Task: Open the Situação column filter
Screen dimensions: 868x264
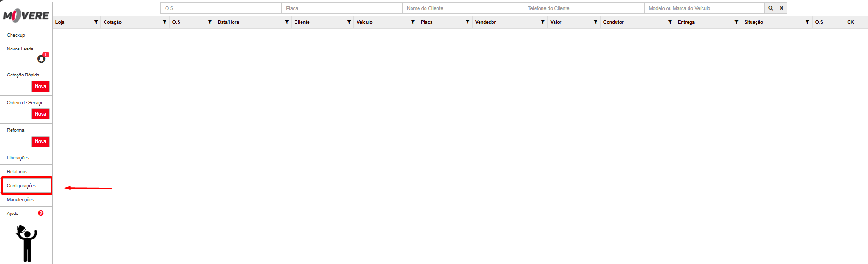Action: tap(807, 22)
